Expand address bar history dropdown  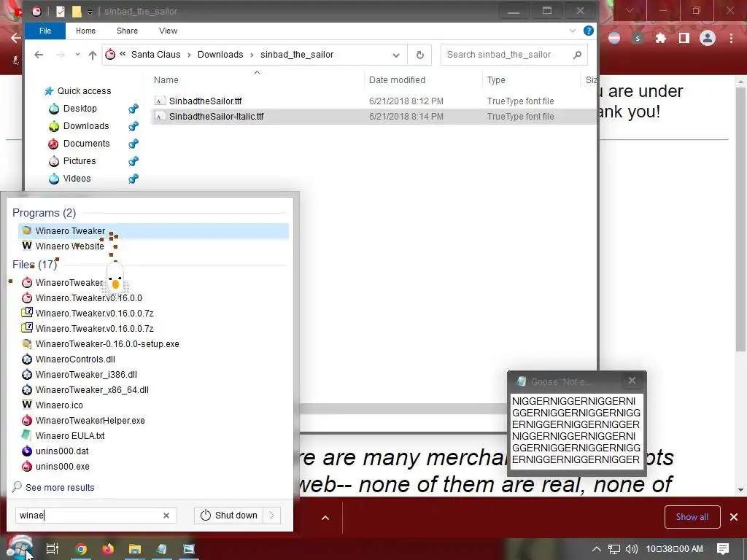click(x=396, y=55)
